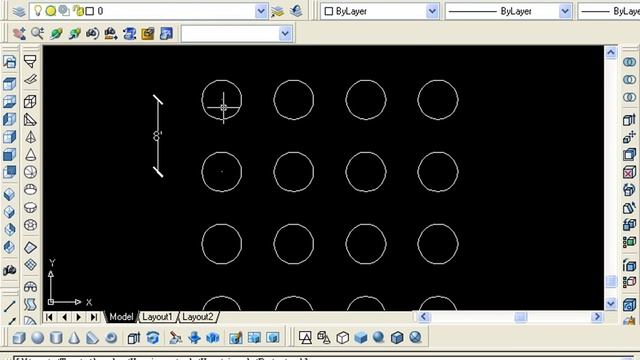
Task: Click Make Object's Layer Current icon
Action: [x=278, y=11]
